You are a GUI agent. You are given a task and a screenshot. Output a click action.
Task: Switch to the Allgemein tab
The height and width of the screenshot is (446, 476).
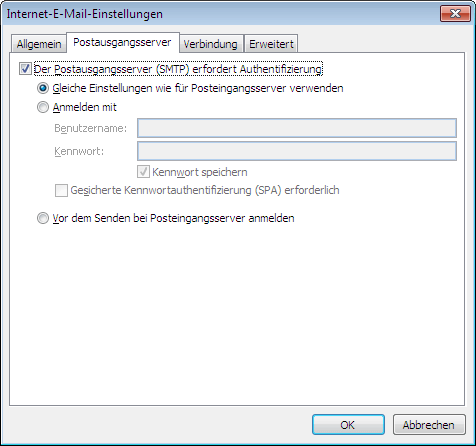[x=39, y=44]
